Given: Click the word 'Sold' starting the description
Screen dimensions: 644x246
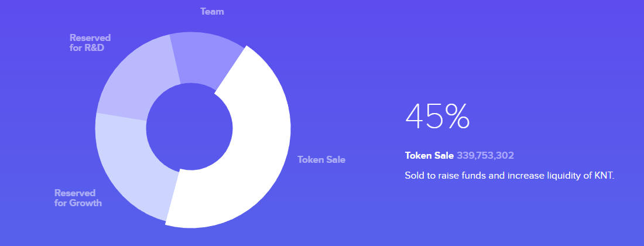Looking at the screenshot, I should (x=414, y=176).
